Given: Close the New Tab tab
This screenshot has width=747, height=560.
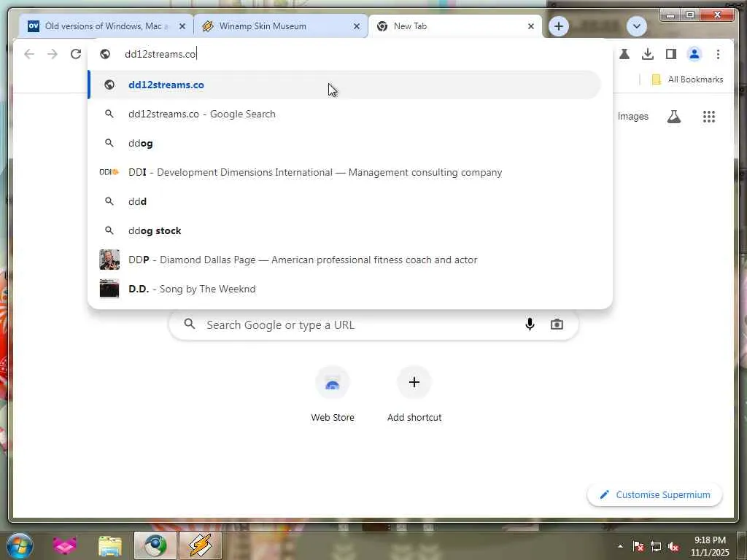Looking at the screenshot, I should click(531, 27).
